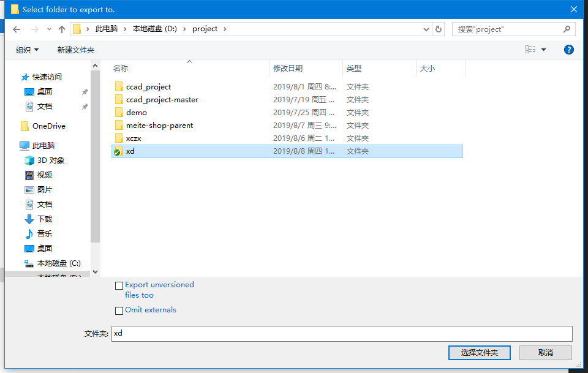Image resolution: width=588 pixels, height=373 pixels.
Task: Click the 文件夹 name input field
Action: 342,334
